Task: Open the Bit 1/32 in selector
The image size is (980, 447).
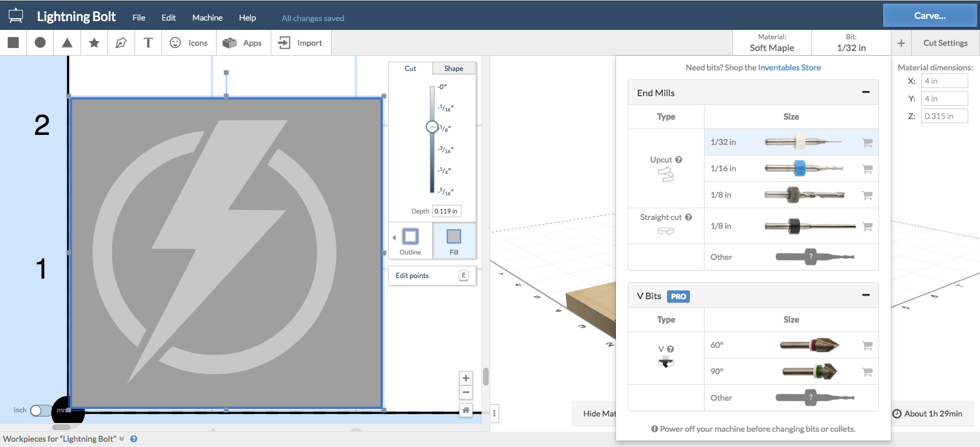Action: click(x=851, y=43)
